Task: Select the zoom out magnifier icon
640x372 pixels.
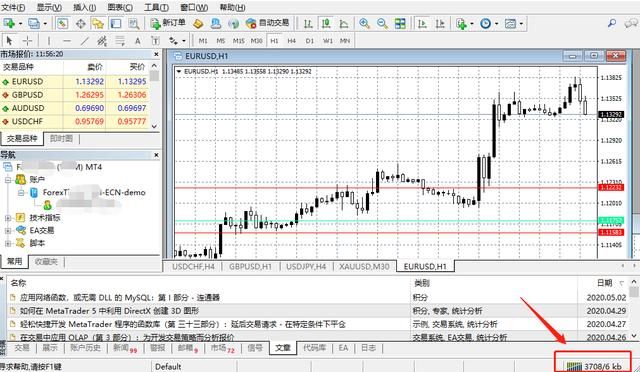Action: [382, 23]
